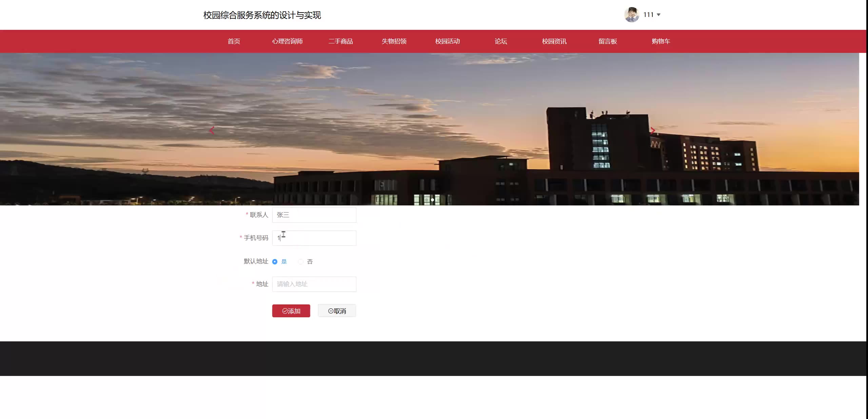Image resolution: width=868 pixels, height=419 pixels.
Task: Click the 手机号码 input field
Action: (x=314, y=238)
